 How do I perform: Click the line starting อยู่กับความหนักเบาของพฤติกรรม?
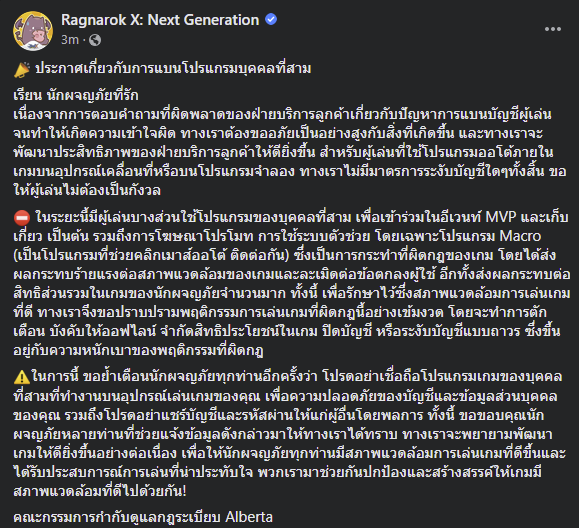click(x=138, y=350)
